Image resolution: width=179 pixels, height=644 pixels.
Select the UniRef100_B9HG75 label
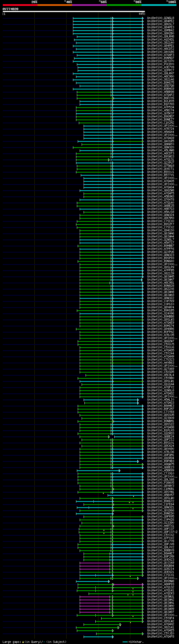(161, 83)
